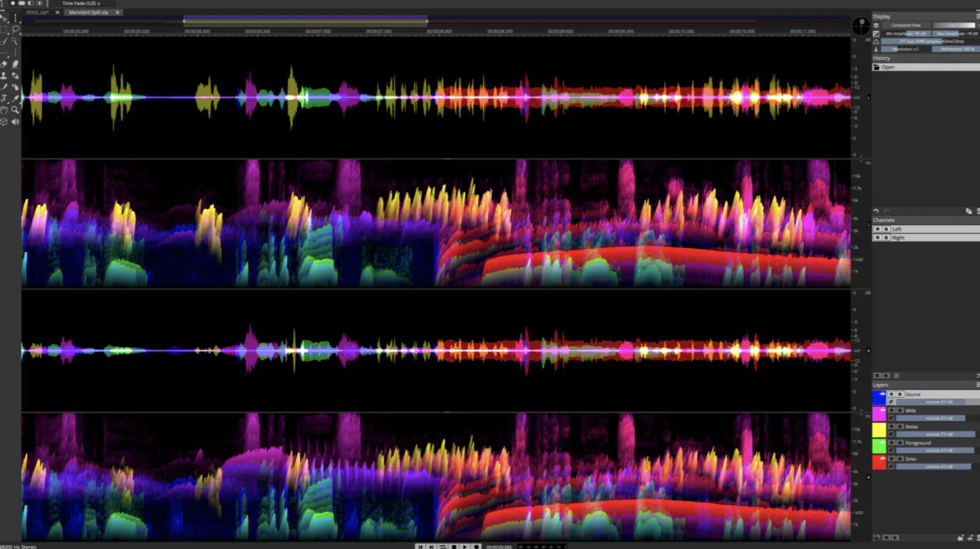Screen dimensions: 980x549
Task: Select the rectangular selection tool
Action: [x=4, y=29]
